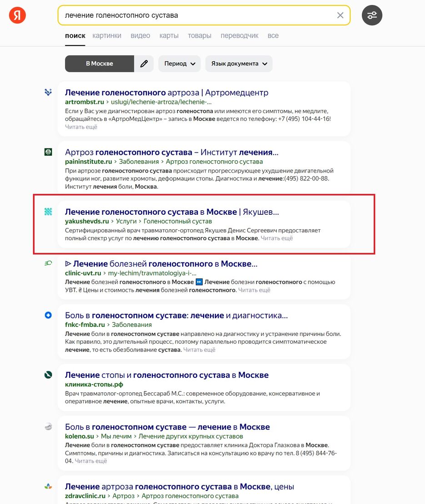Switch to the «видео» tab
This screenshot has height=504, width=425.
(140, 36)
